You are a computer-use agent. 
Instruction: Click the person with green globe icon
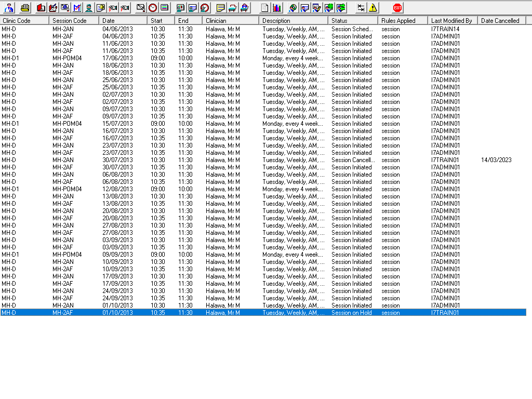click(329, 7)
